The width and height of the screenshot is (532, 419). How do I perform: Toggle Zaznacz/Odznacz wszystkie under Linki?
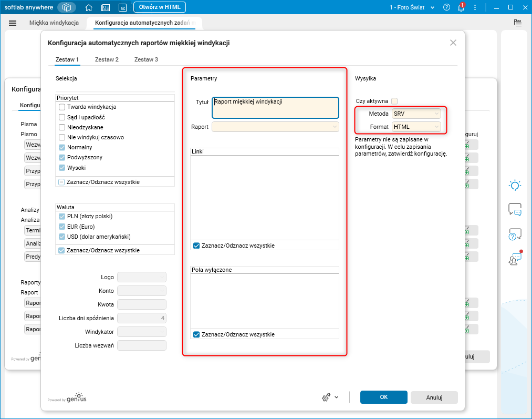(x=196, y=246)
